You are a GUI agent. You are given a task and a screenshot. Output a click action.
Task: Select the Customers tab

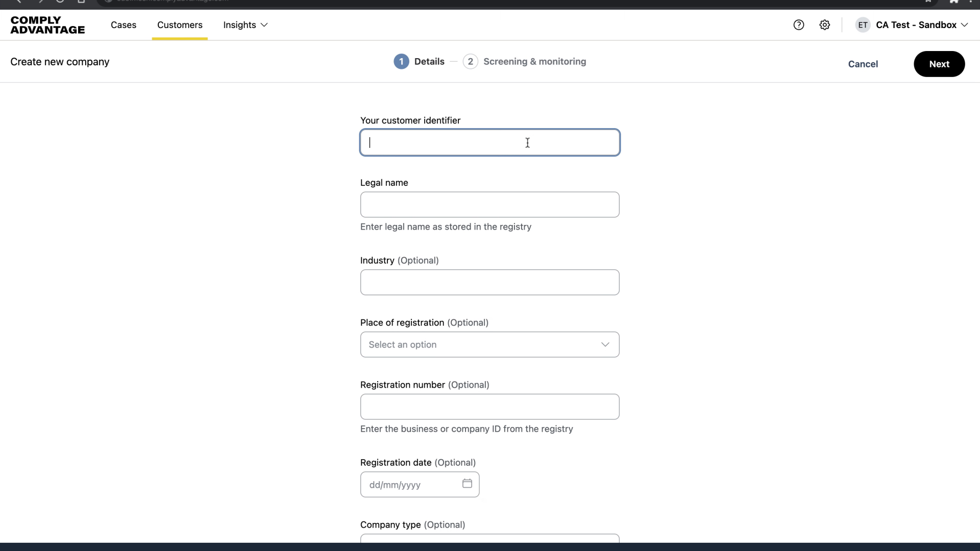click(180, 25)
